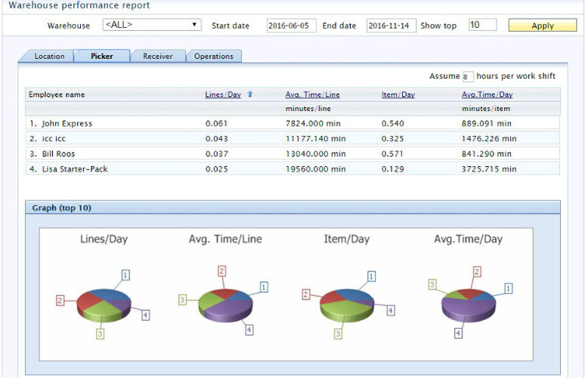The width and height of the screenshot is (588, 378).
Task: Click the blue sort arrow next to Lines/Day
Action: [x=249, y=94]
